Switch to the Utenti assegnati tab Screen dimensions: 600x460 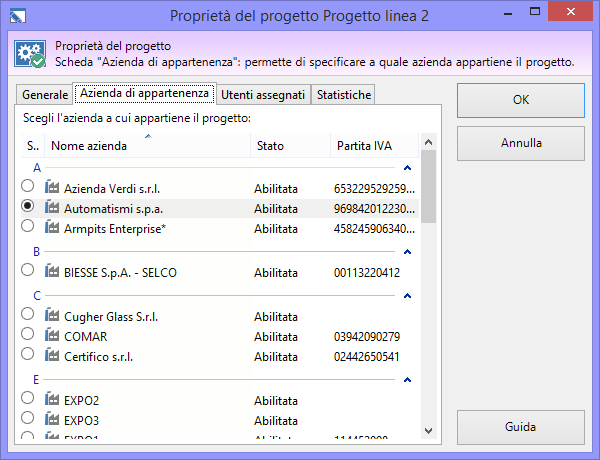pyautogui.click(x=263, y=95)
